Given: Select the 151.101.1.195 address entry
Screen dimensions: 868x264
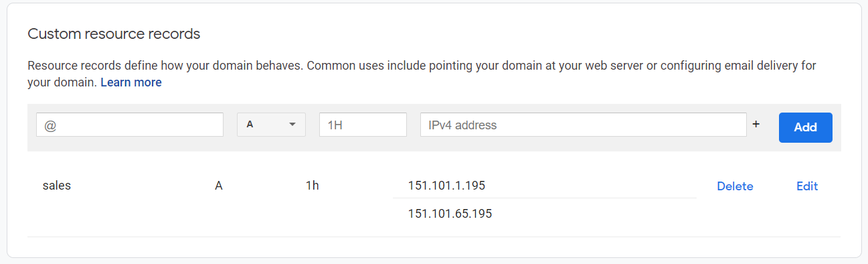Looking at the screenshot, I should tap(446, 186).
